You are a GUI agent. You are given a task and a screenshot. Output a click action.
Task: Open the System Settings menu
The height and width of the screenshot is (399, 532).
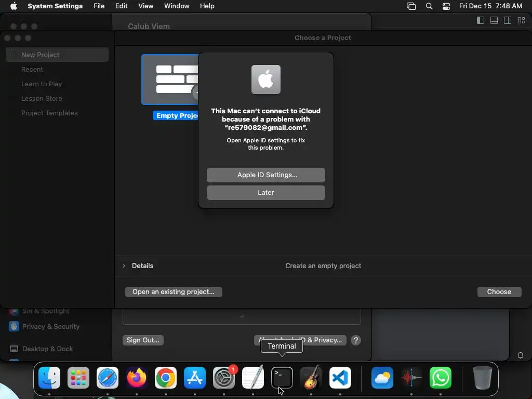click(55, 6)
